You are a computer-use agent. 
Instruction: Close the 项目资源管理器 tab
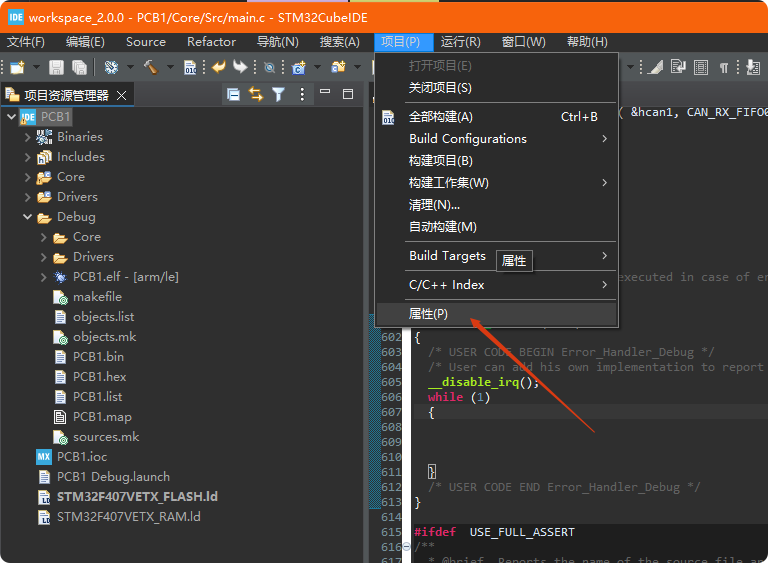[122, 95]
